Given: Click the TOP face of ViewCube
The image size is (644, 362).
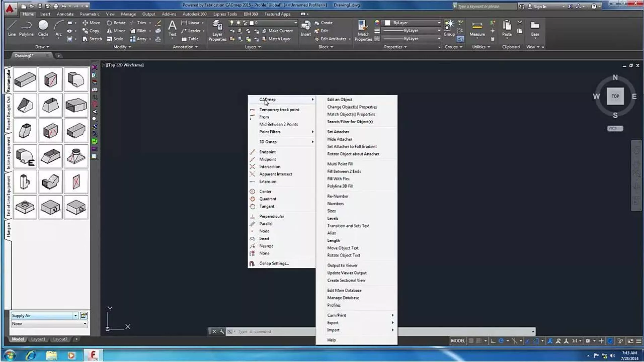Looking at the screenshot, I should point(615,96).
